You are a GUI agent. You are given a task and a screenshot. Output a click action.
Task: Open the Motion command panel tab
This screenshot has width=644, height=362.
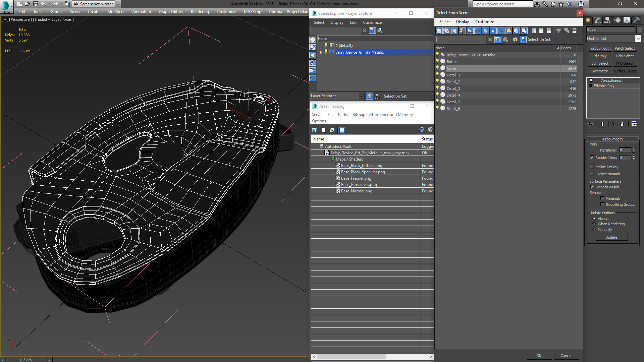pos(617,20)
